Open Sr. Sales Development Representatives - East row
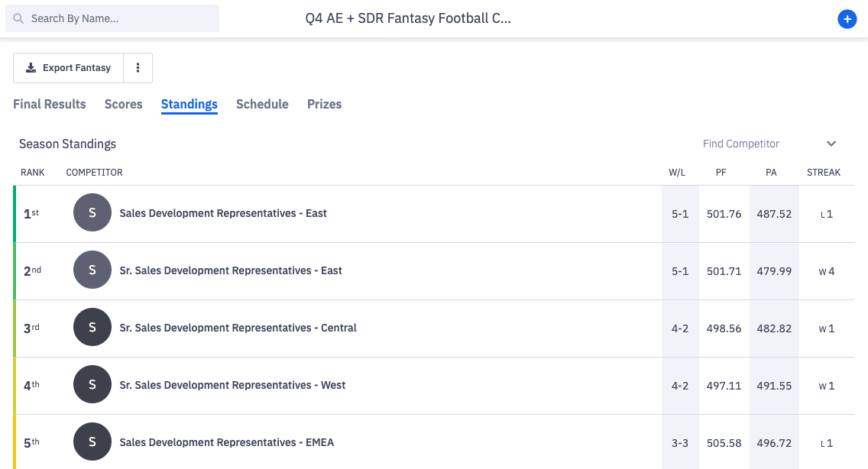868x469 pixels. pos(434,271)
